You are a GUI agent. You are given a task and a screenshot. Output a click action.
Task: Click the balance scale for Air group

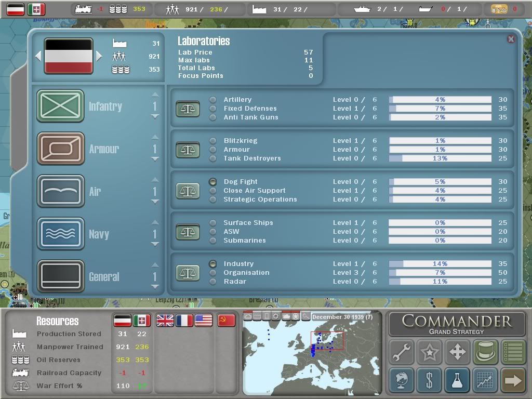point(188,191)
